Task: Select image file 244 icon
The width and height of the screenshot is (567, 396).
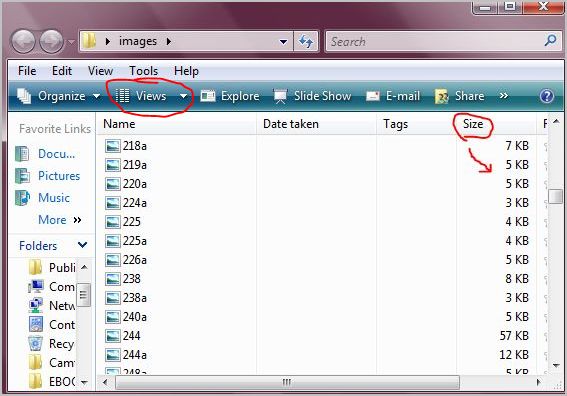Action: coord(113,336)
